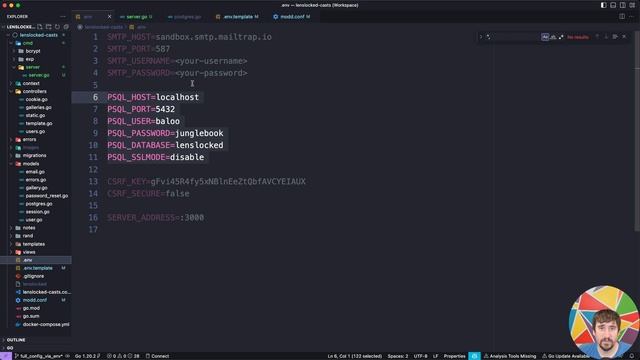640x360 pixels.
Task: Toggle bottom panel layout icon
Action: tap(613, 5)
